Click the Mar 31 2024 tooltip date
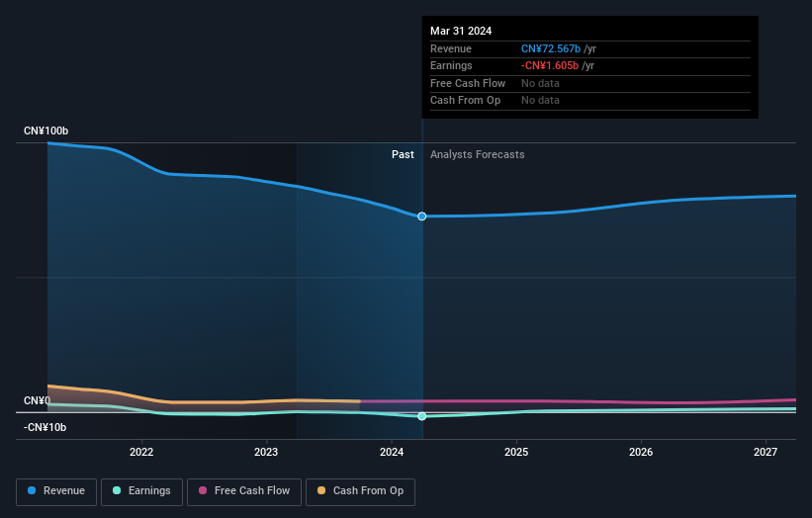 point(461,31)
